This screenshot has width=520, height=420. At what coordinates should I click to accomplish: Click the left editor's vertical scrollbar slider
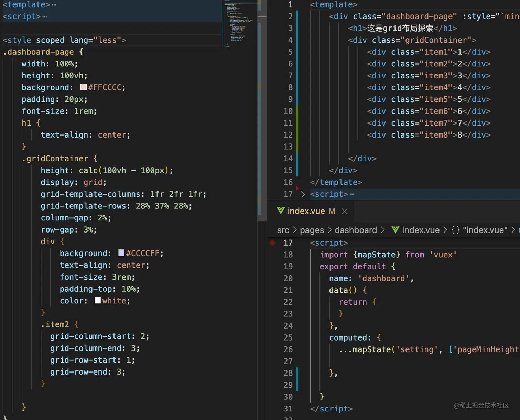pyautogui.click(x=262, y=110)
